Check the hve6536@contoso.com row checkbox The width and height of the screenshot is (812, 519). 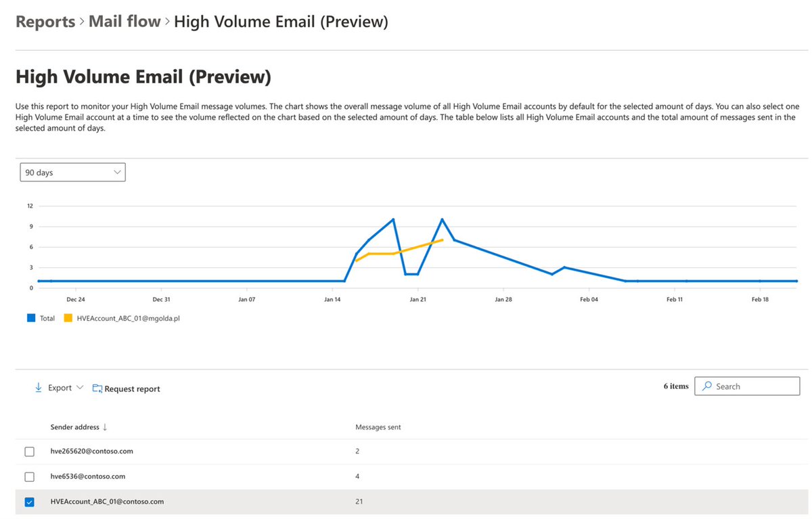click(29, 476)
